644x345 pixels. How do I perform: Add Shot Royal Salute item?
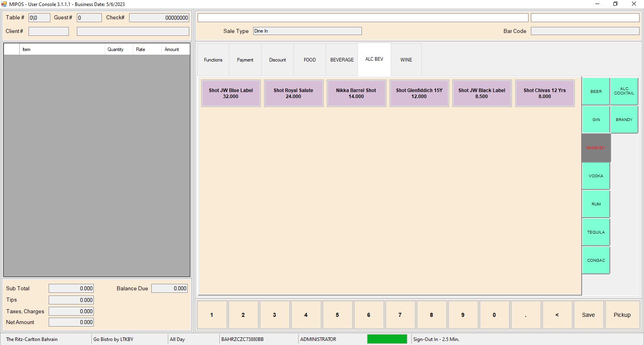click(293, 93)
